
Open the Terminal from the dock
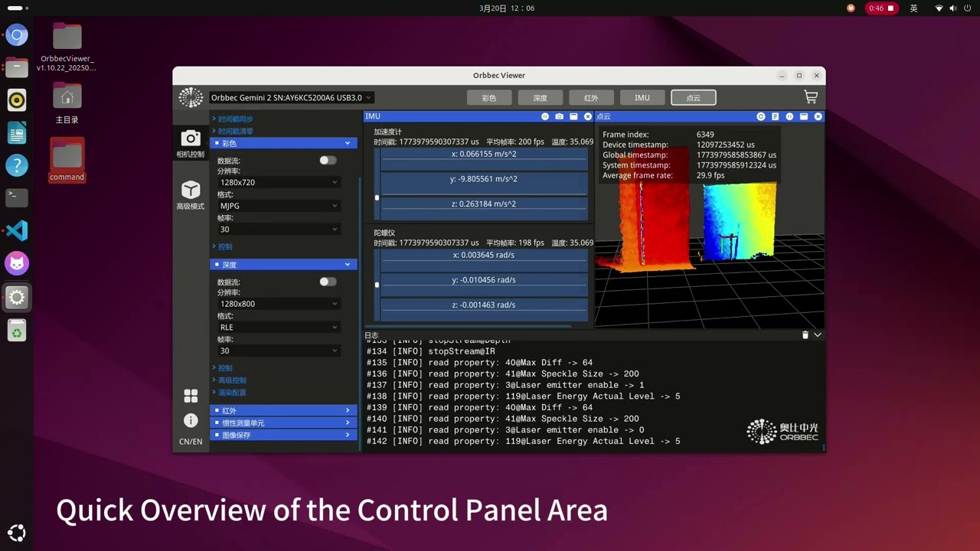click(x=17, y=197)
